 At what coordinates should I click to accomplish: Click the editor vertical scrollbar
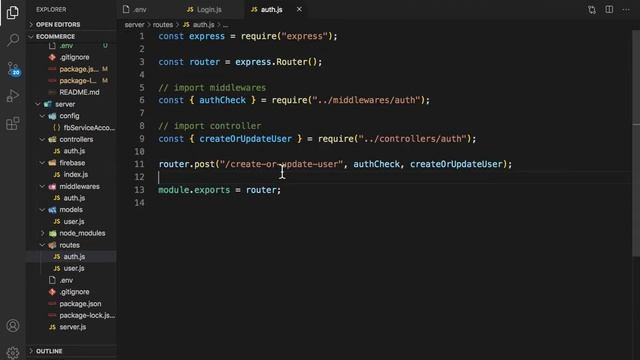point(636,143)
